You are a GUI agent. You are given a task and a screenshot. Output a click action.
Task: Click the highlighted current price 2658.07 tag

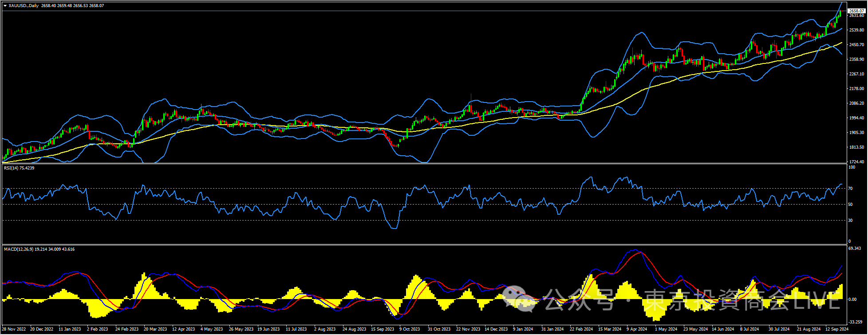pos(856,11)
